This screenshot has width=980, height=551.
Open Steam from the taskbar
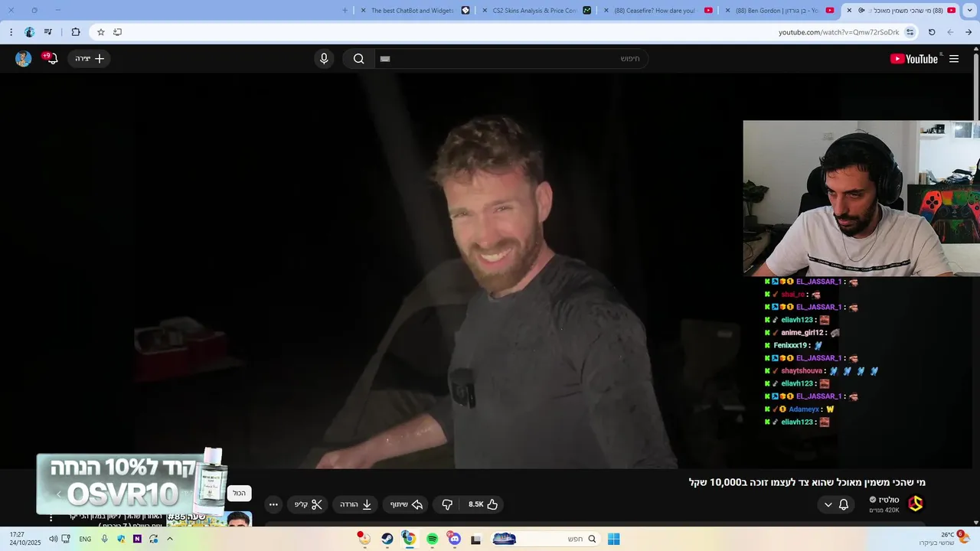point(387,539)
